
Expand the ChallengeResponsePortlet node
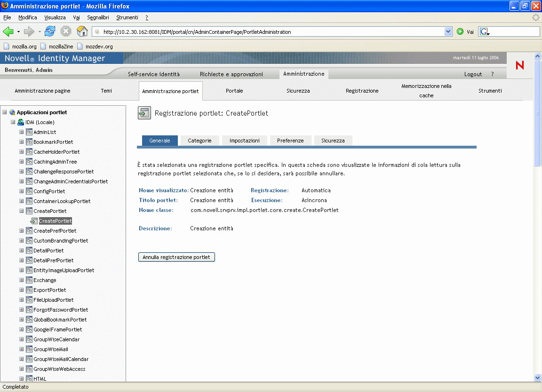(x=22, y=172)
